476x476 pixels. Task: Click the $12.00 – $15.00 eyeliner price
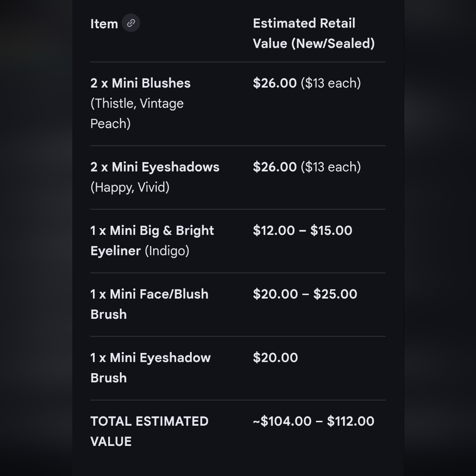(x=302, y=230)
